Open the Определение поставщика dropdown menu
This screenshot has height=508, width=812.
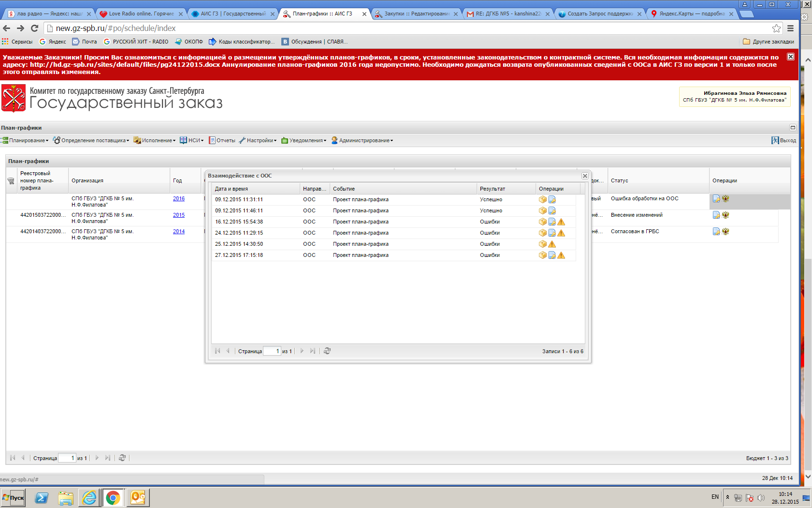[91, 140]
